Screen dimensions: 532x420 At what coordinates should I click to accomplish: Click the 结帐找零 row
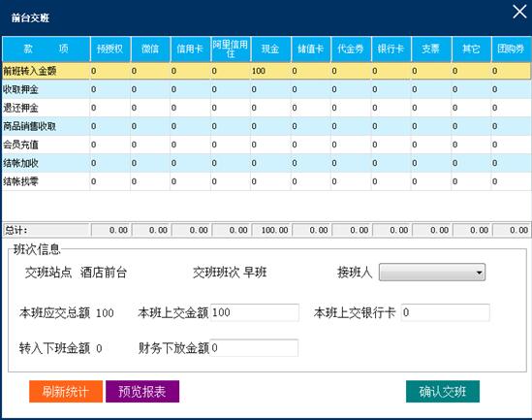266,181
